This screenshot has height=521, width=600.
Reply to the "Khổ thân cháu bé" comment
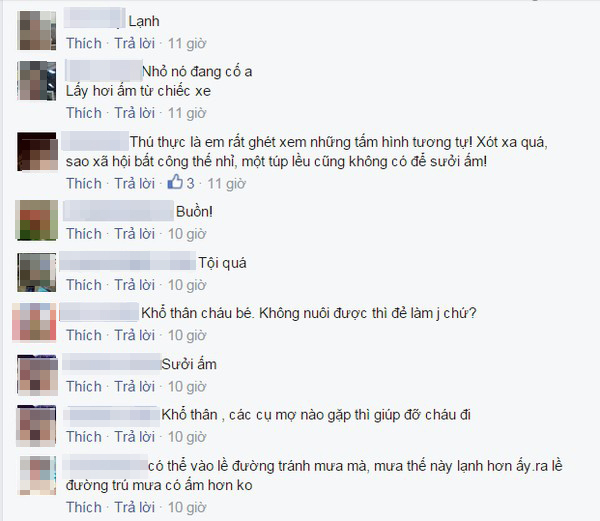pos(135,335)
